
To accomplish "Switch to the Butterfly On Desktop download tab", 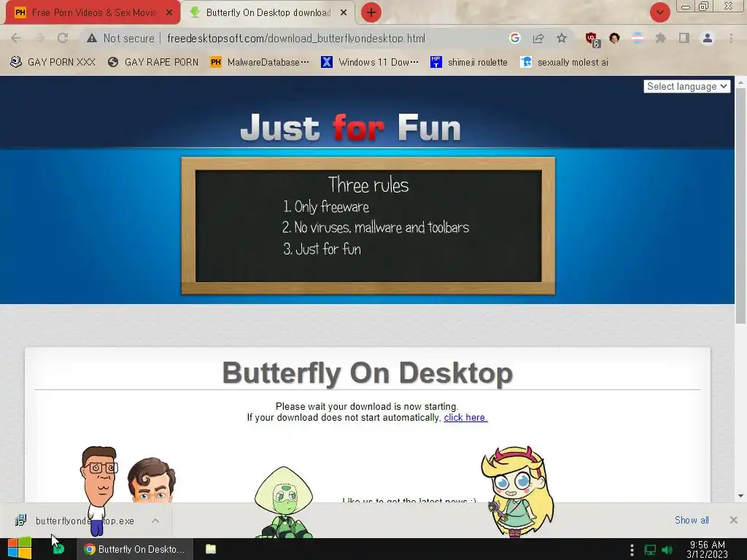I will click(x=268, y=13).
